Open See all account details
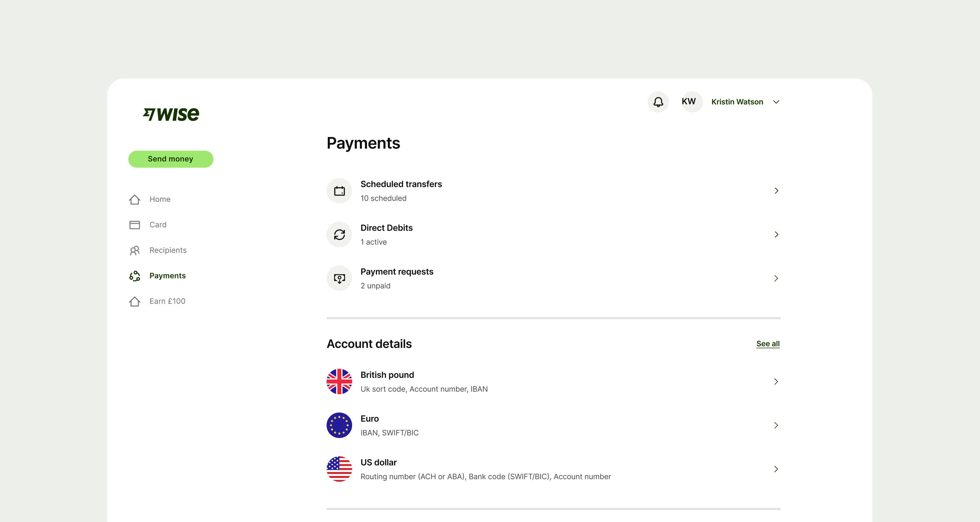Image resolution: width=980 pixels, height=522 pixels. [768, 344]
